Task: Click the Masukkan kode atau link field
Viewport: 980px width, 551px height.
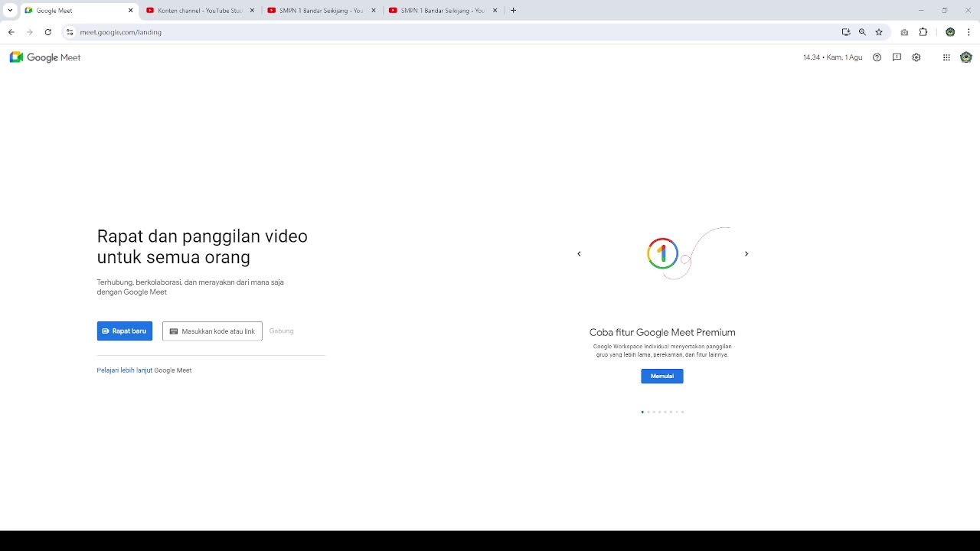Action: (212, 331)
